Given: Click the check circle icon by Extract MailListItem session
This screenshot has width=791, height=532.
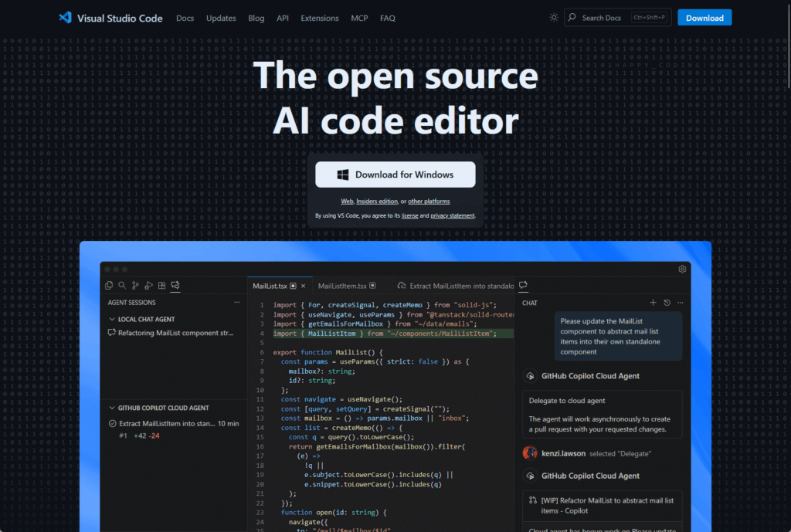Looking at the screenshot, I should coord(113,424).
